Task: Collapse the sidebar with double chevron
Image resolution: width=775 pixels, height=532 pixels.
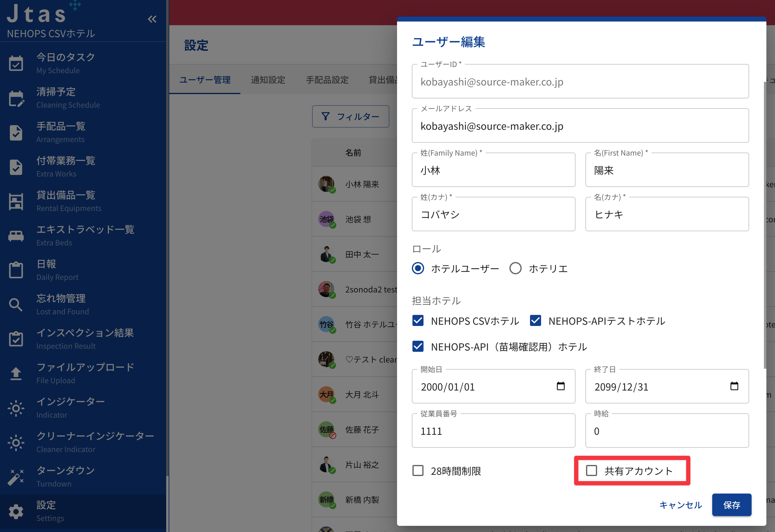Action: [152, 19]
